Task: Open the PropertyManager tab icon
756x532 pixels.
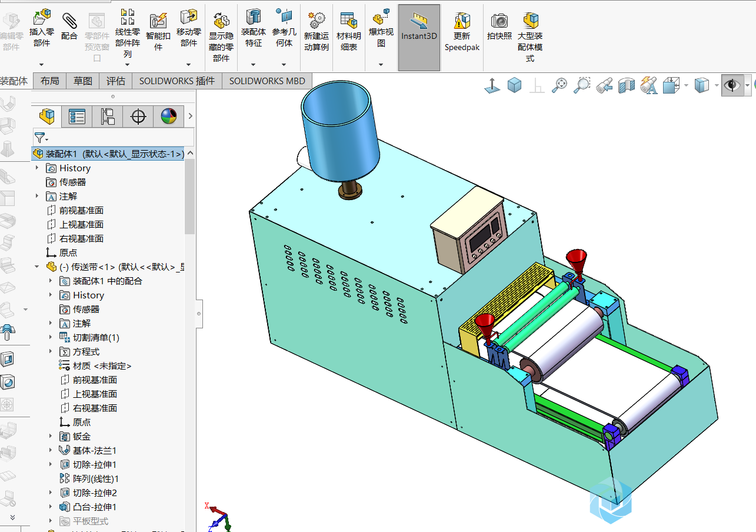Action: point(77,117)
